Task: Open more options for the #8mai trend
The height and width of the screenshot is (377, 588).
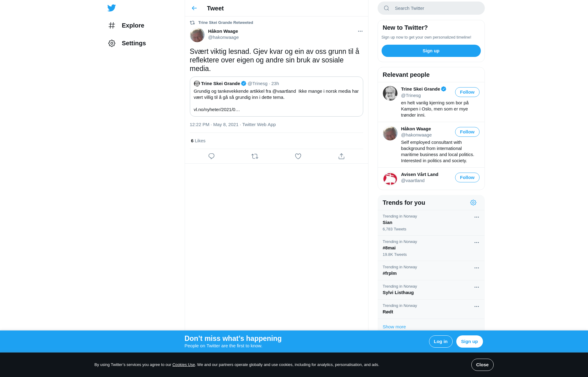Action: pos(477,242)
